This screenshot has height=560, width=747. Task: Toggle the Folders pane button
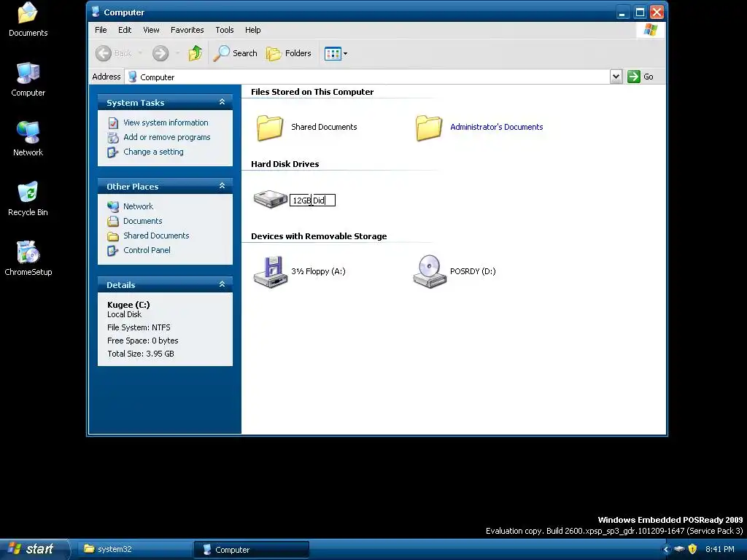tap(289, 53)
